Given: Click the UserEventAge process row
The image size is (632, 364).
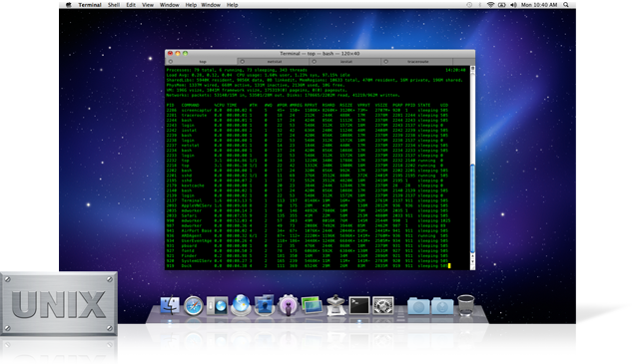Looking at the screenshot, I should pyautogui.click(x=308, y=240).
